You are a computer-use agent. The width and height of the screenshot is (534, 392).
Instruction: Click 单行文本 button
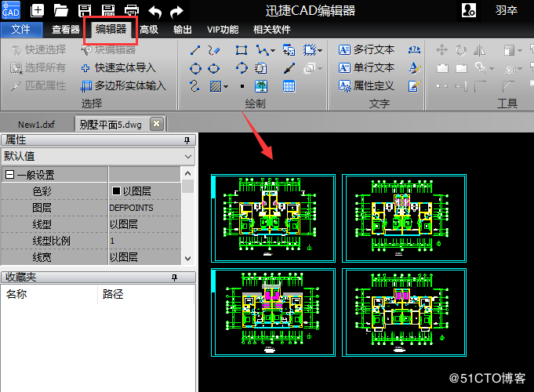point(366,67)
